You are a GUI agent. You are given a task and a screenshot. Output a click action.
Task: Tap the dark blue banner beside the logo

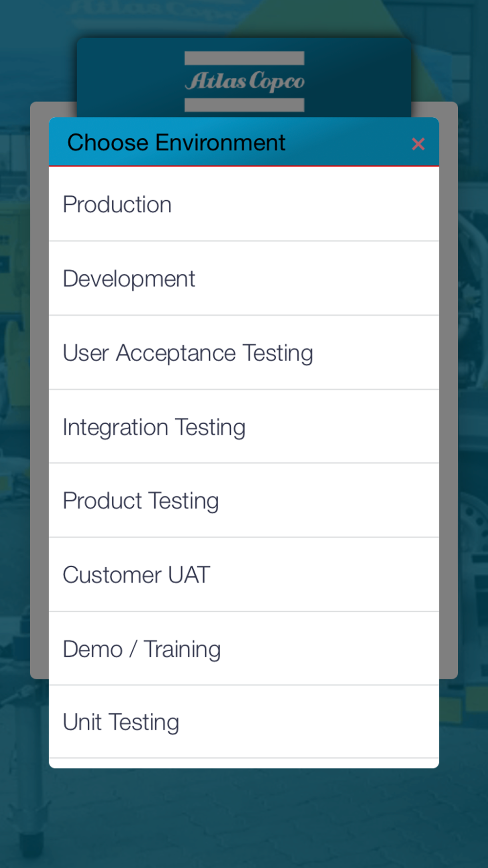[x=127, y=78]
